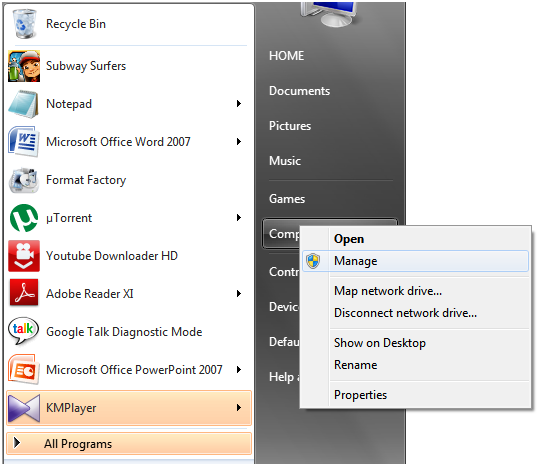Click the computer user picture at top
This screenshot has height=467, width=538.
point(330,14)
